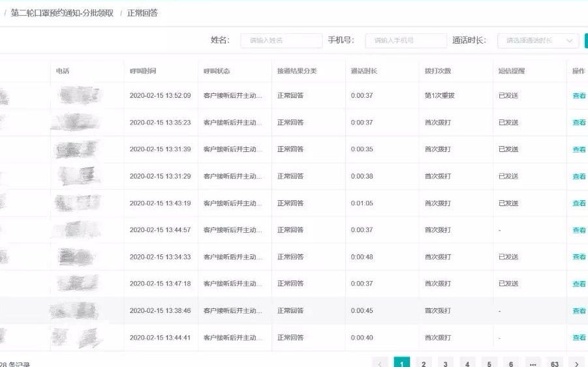Open page 6 of the call list

click(511, 364)
